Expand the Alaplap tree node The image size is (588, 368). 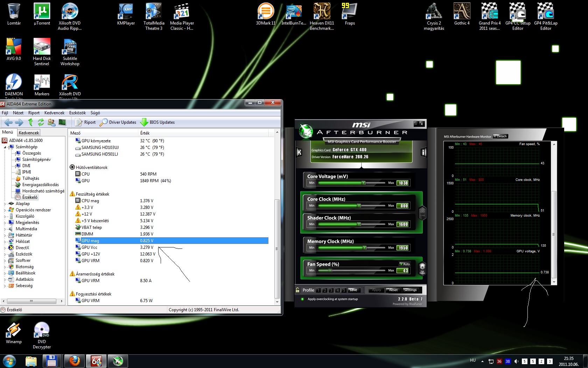[x=5, y=204]
